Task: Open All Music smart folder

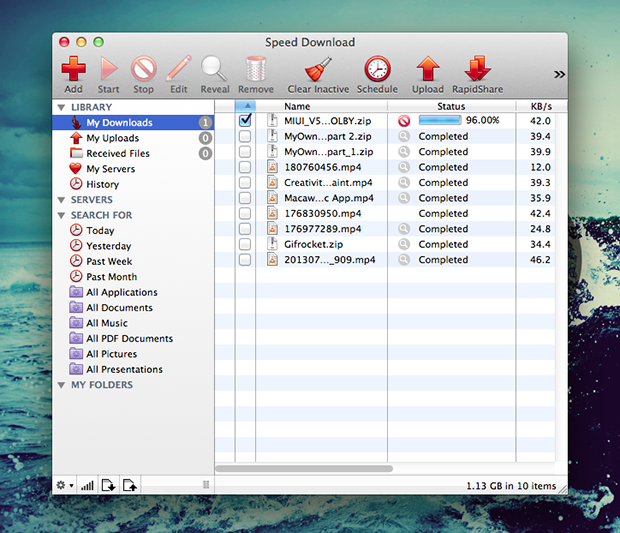Action: 133,323
